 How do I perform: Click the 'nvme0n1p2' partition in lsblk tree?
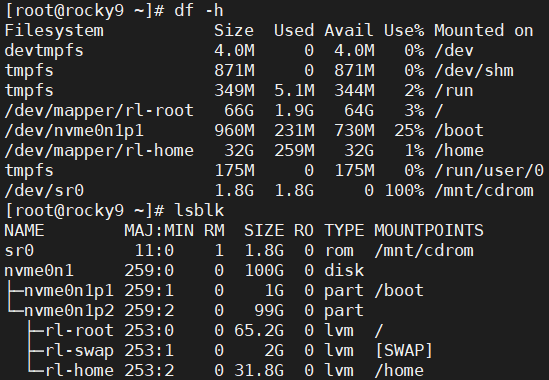pos(69,310)
